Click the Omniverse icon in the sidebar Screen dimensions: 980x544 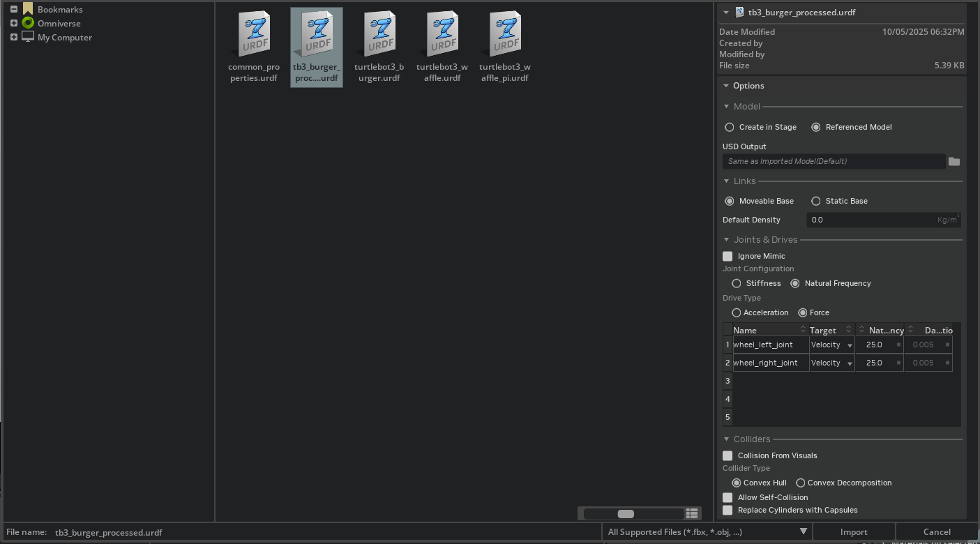tap(28, 23)
